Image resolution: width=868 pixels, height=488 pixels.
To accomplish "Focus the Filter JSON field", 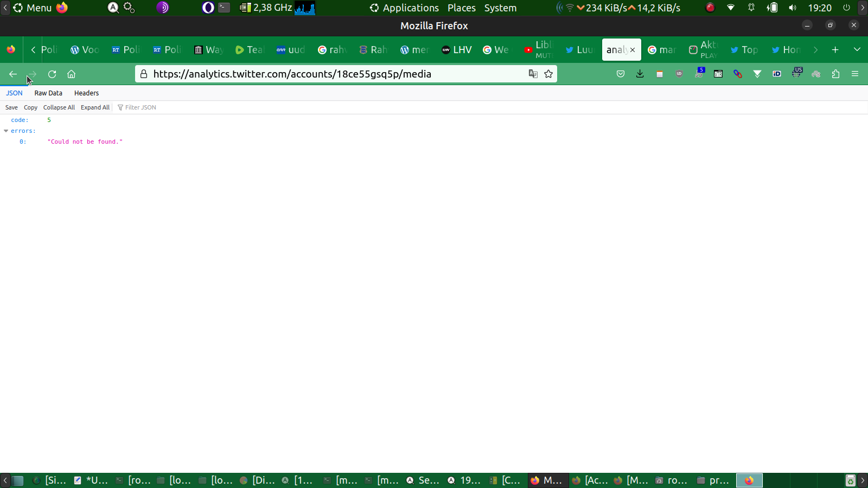I will point(141,107).
